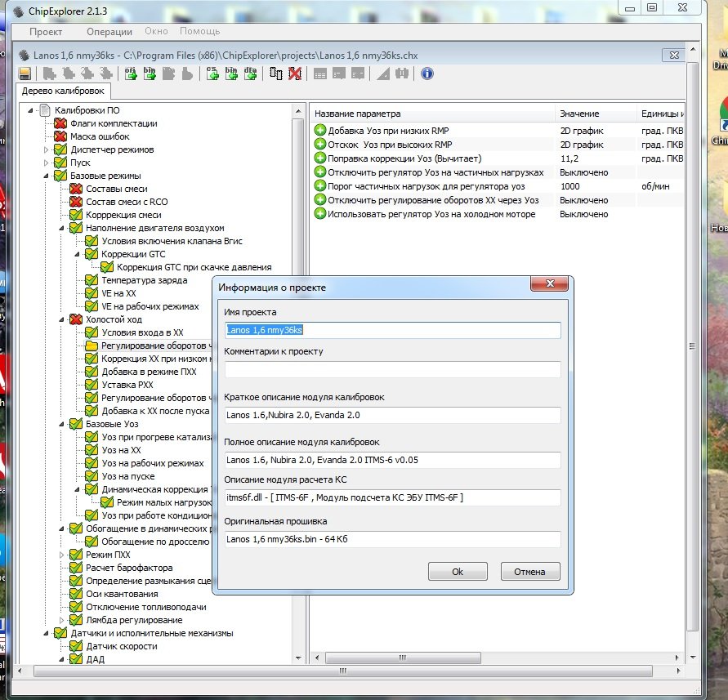Collapse the Базовые режимы tree node

click(x=47, y=176)
